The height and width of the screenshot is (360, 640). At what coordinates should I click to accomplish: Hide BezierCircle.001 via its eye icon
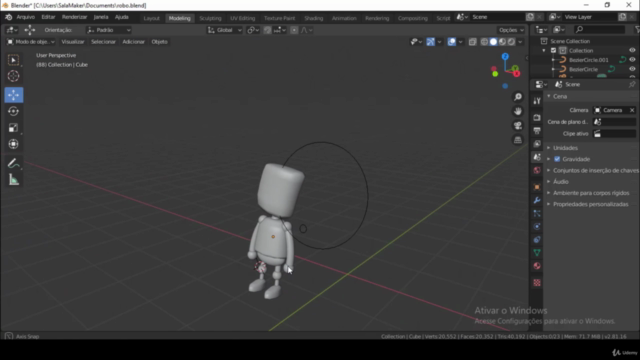point(632,60)
